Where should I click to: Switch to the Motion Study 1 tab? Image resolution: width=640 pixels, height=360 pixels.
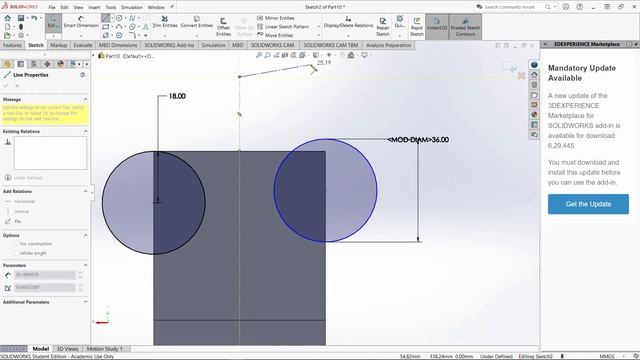pyautogui.click(x=104, y=349)
